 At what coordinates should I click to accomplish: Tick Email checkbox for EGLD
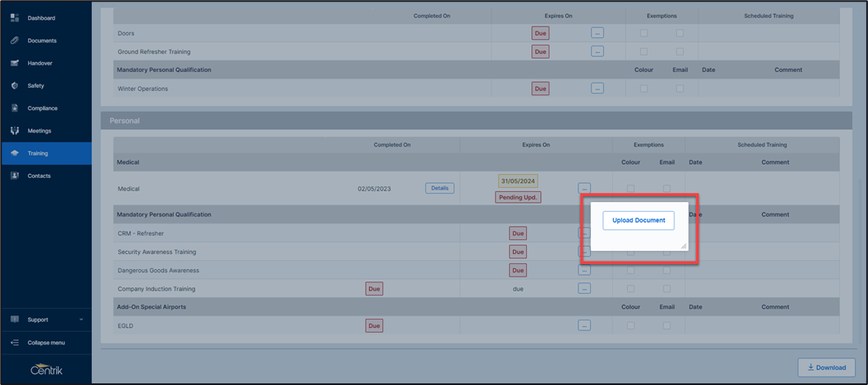667,325
